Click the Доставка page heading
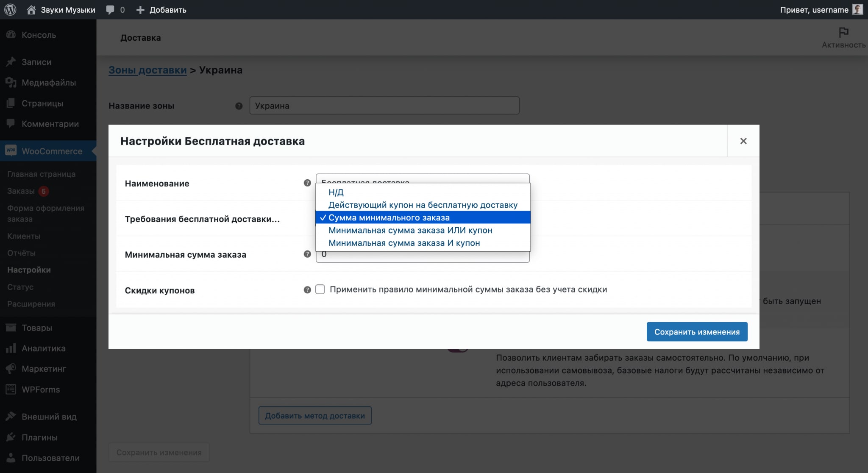Screen dimensions: 868x473 tap(140, 38)
